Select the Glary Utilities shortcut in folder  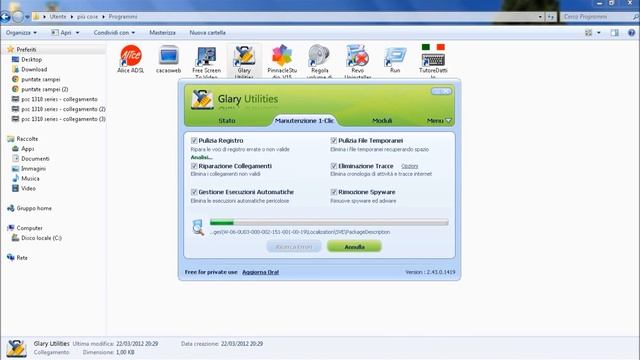coord(244,56)
